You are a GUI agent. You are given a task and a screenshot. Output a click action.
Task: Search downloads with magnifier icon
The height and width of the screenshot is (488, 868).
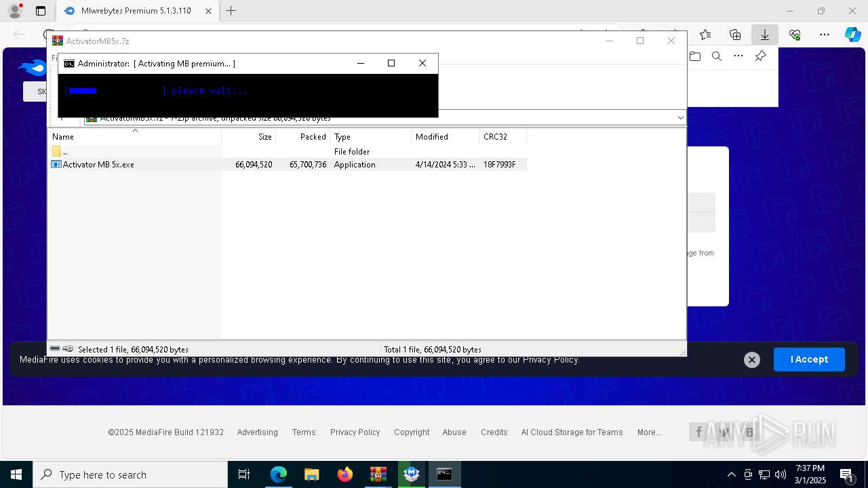click(717, 56)
